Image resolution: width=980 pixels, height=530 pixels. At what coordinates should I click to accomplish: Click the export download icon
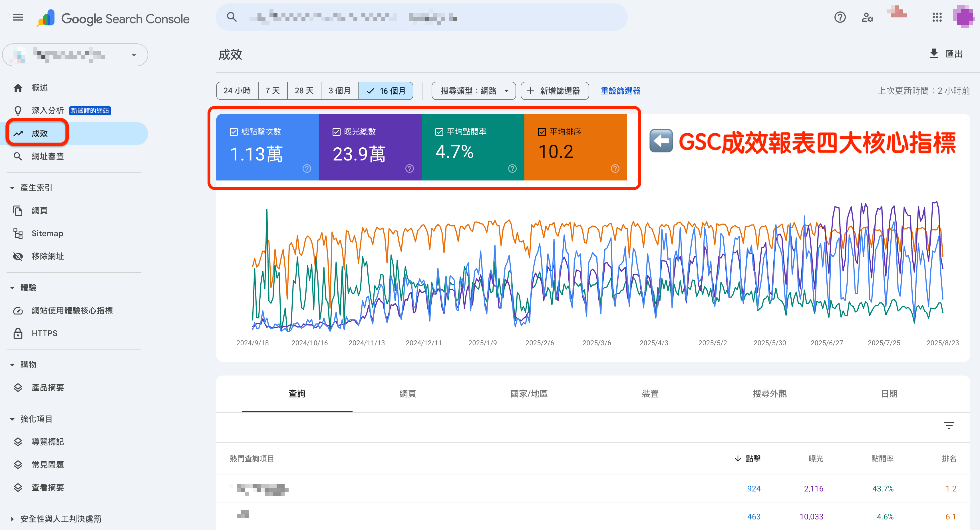coord(933,54)
